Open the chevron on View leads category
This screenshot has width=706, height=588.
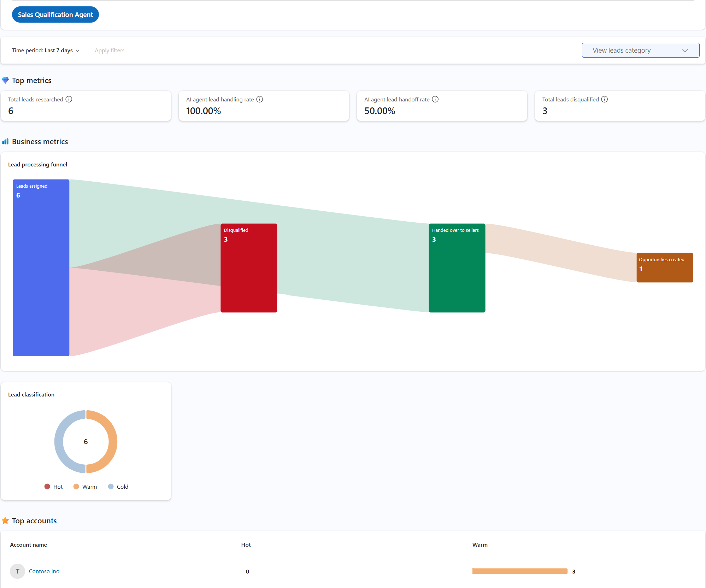tap(686, 50)
